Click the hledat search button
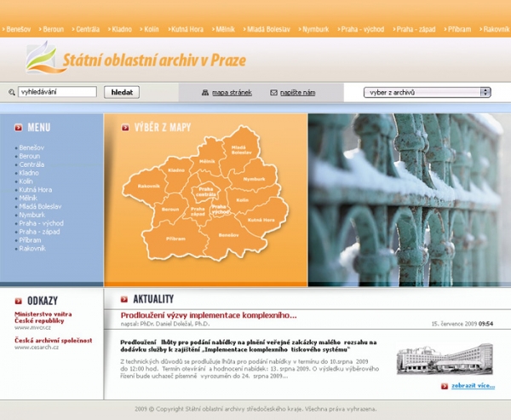The height and width of the screenshot is (420, 511). pyautogui.click(x=122, y=92)
